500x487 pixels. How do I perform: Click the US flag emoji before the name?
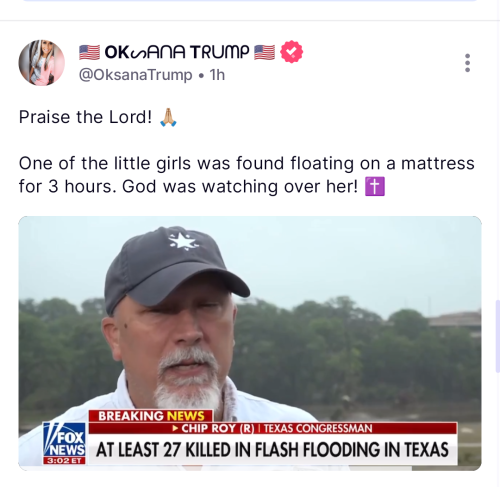[x=89, y=52]
